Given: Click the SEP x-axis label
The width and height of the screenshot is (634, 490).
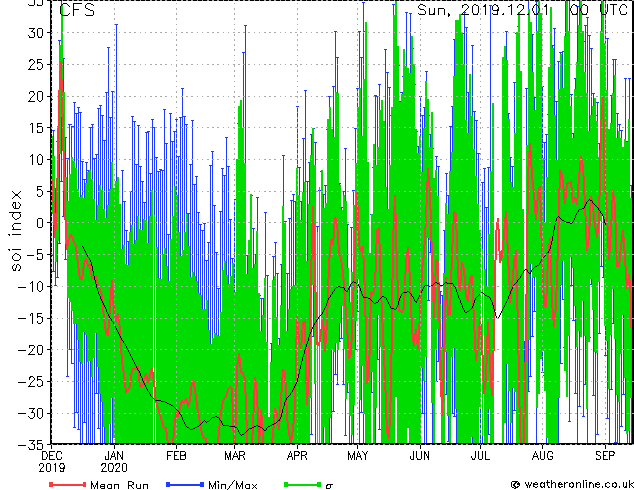Looking at the screenshot, I should tap(605, 456).
